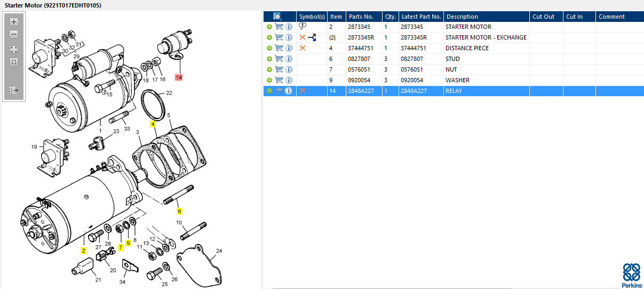The height and width of the screenshot is (289, 644).
Task: Add STUD 0827807 to cart
Action: pyautogui.click(x=279, y=59)
